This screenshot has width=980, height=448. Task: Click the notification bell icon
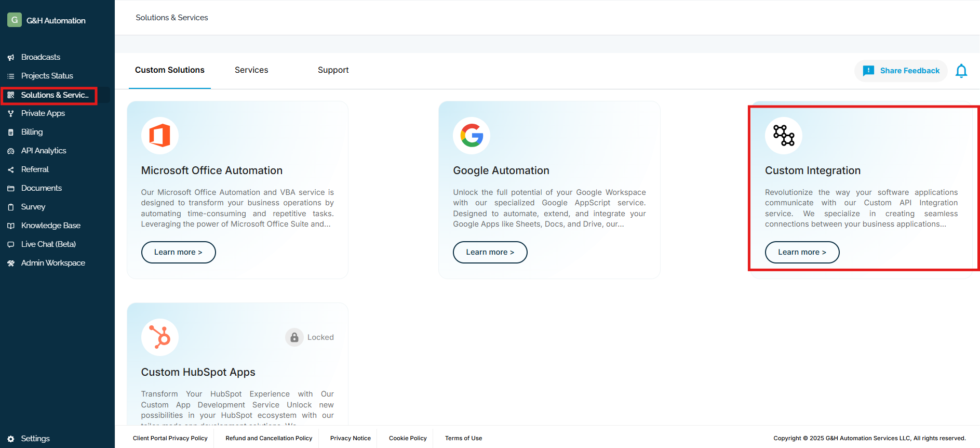[961, 71]
